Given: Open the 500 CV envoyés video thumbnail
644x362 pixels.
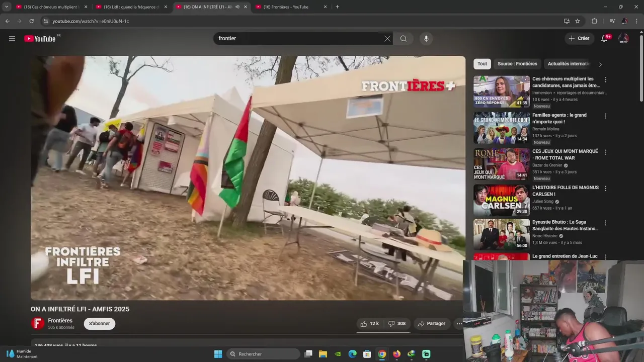Looking at the screenshot, I should pyautogui.click(x=502, y=92).
